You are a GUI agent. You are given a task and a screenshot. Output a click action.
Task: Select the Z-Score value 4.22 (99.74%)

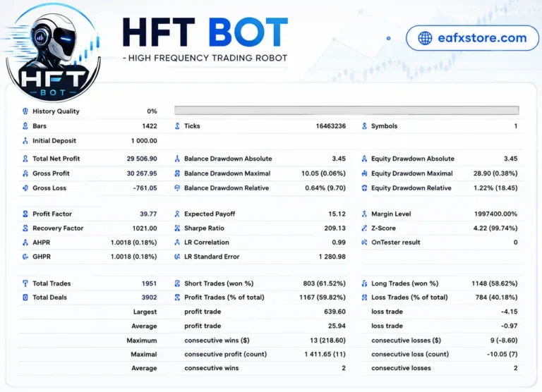(x=495, y=228)
